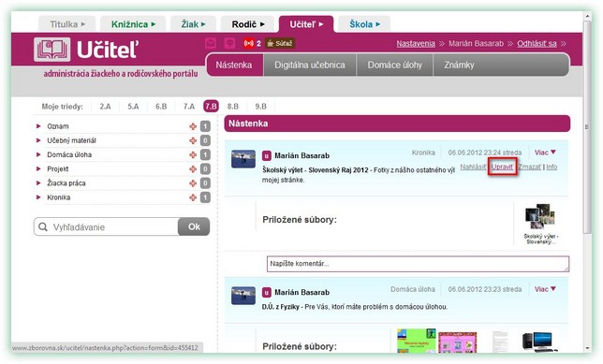Image resolution: width=603 pixels, height=364 pixels.
Task: Open the Známky tab
Action: tap(459, 65)
